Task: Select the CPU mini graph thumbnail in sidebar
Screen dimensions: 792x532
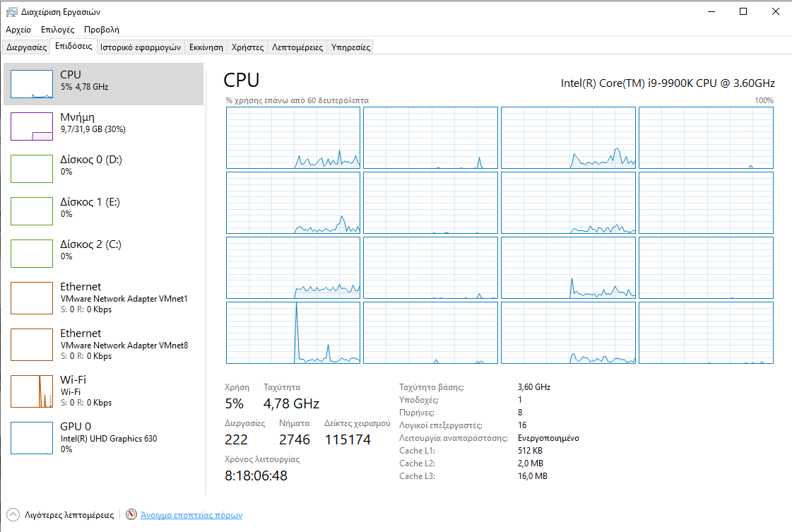Action: 32,84
